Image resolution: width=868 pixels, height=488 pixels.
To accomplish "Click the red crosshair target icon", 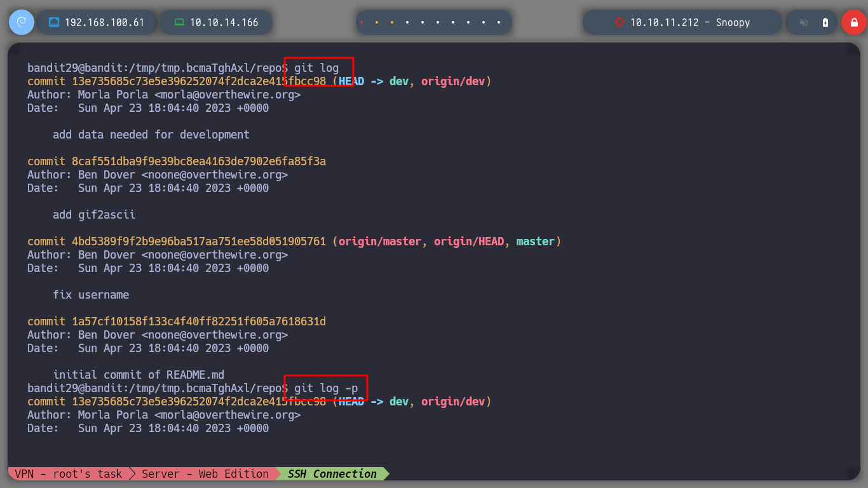I will [620, 22].
